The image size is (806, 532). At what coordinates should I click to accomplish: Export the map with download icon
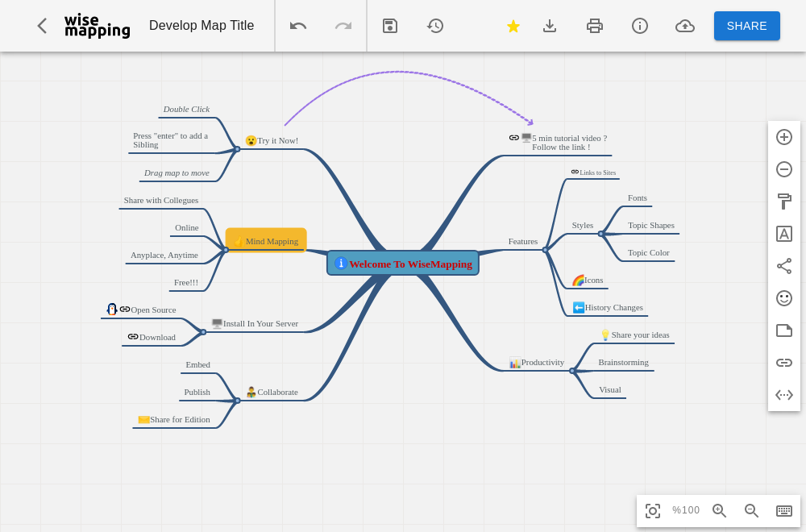tap(550, 26)
